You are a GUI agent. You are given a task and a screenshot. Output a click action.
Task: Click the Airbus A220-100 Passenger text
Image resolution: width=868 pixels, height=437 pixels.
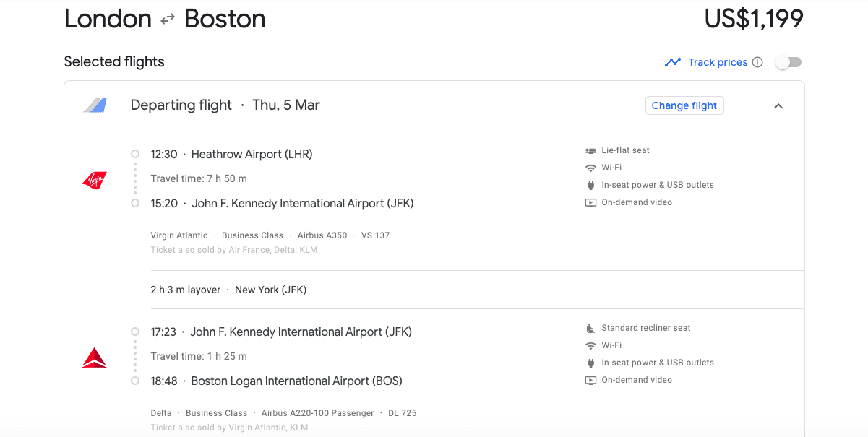coord(318,413)
